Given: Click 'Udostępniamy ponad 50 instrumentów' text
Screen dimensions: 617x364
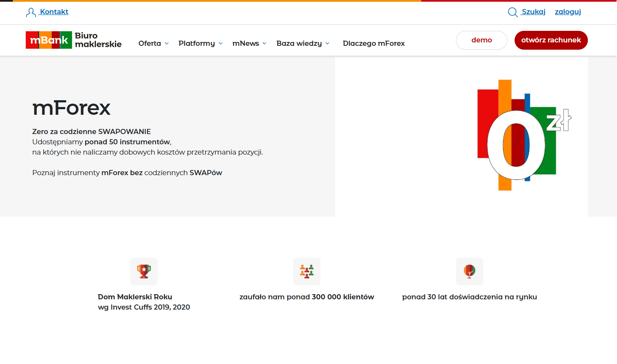Looking at the screenshot, I should click(102, 142).
